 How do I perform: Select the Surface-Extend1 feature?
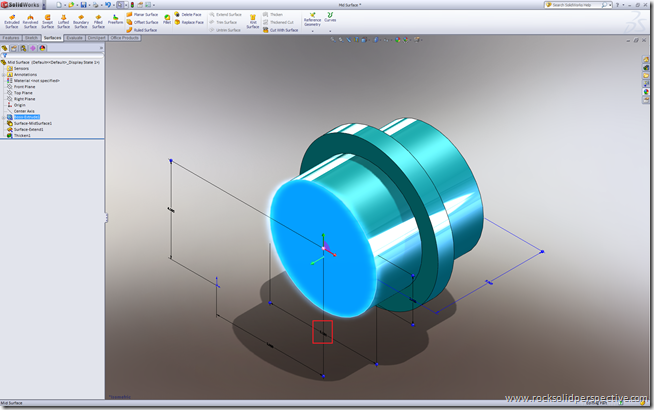pos(25,129)
